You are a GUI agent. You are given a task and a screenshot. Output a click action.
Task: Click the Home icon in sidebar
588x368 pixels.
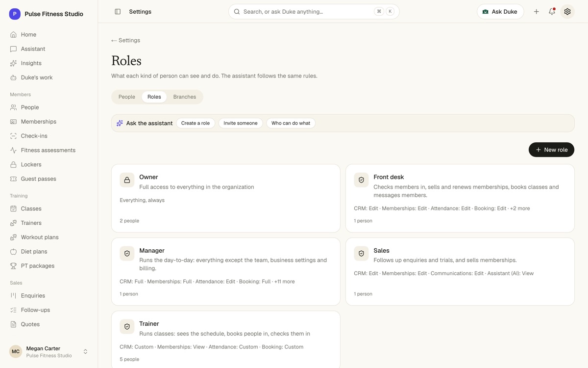(x=13, y=35)
